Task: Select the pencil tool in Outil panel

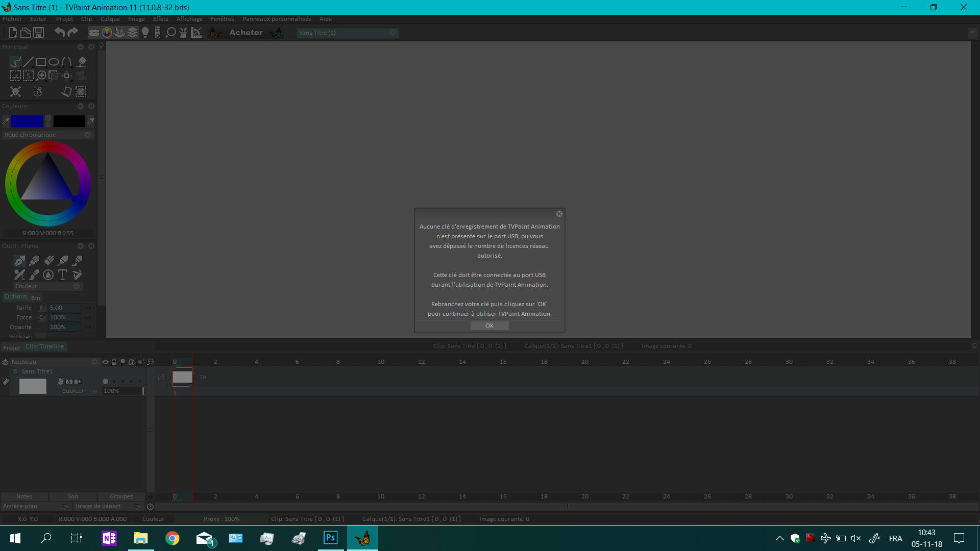Action: [x=34, y=261]
